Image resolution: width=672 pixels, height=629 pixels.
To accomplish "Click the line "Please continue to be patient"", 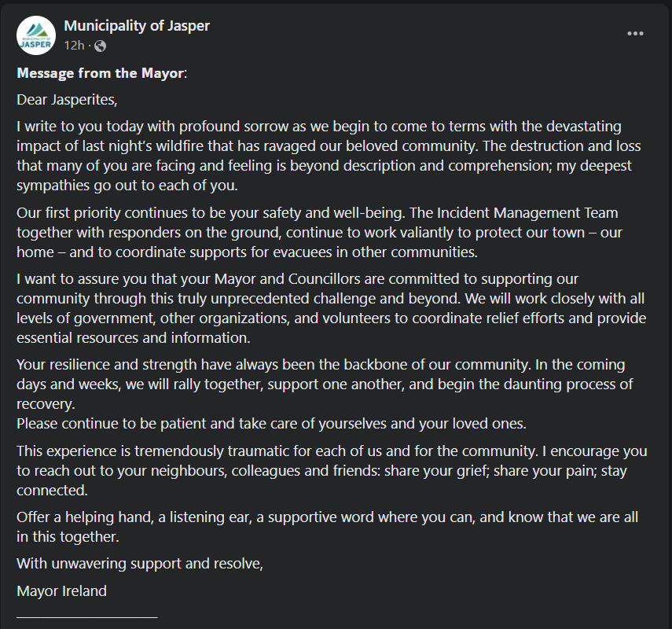I will 271,424.
